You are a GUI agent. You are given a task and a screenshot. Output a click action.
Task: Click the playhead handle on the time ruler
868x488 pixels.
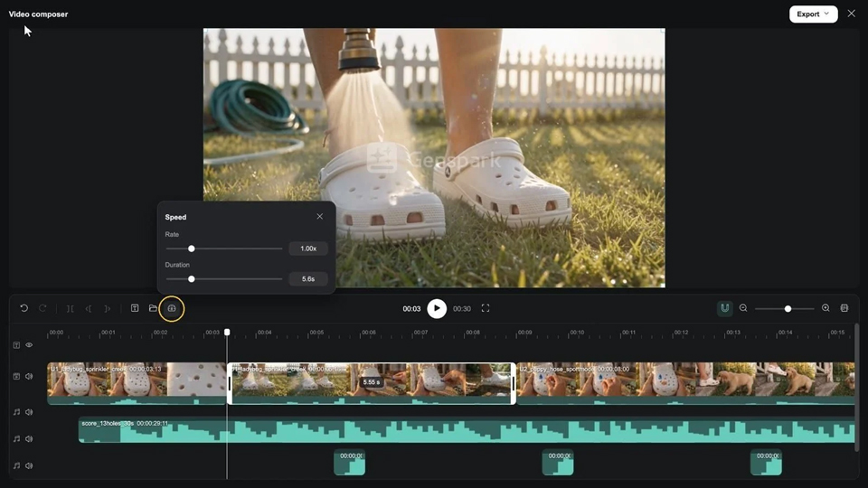227,332
